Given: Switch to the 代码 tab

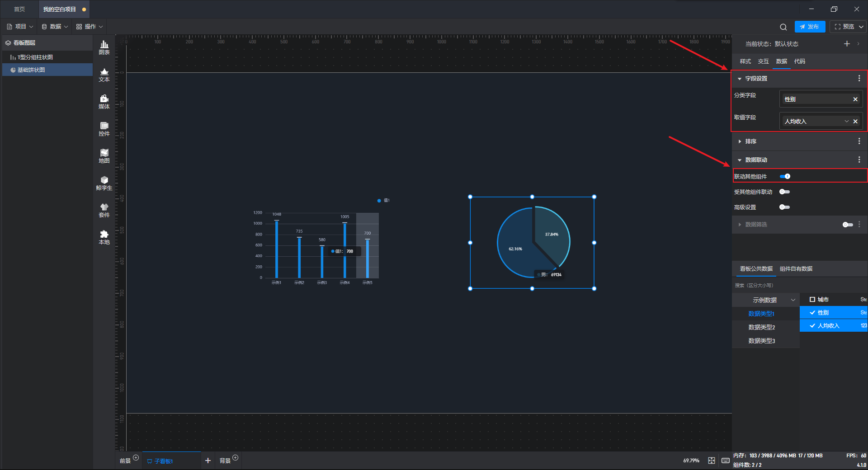Looking at the screenshot, I should 799,61.
